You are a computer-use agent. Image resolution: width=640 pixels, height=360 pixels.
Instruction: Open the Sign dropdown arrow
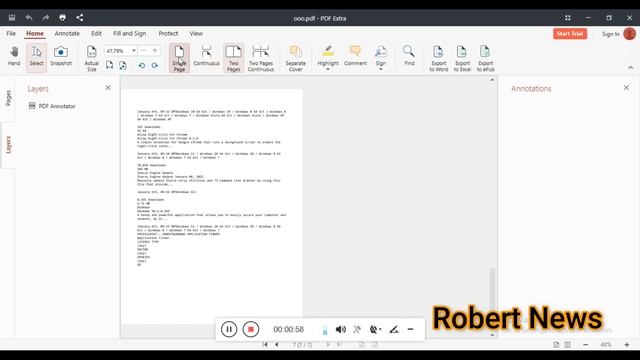(x=380, y=69)
